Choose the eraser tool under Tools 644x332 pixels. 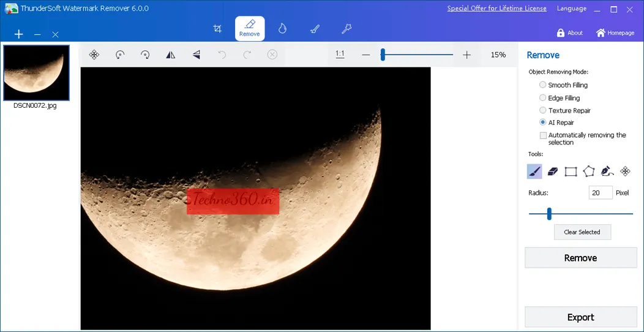click(x=553, y=172)
